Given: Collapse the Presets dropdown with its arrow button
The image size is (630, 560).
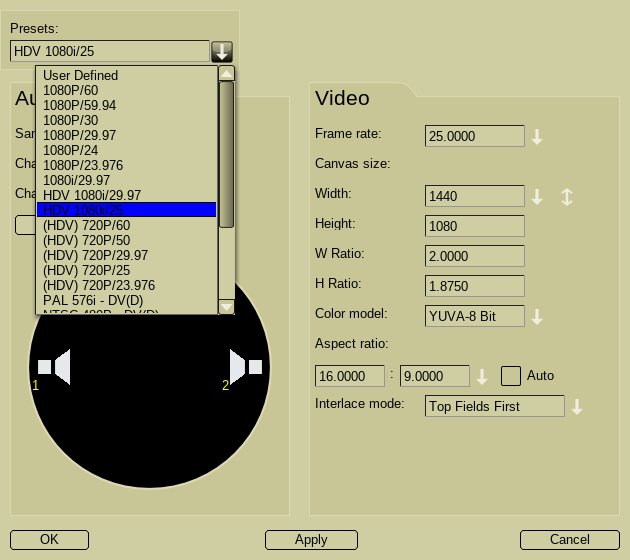Looking at the screenshot, I should click(x=222, y=52).
